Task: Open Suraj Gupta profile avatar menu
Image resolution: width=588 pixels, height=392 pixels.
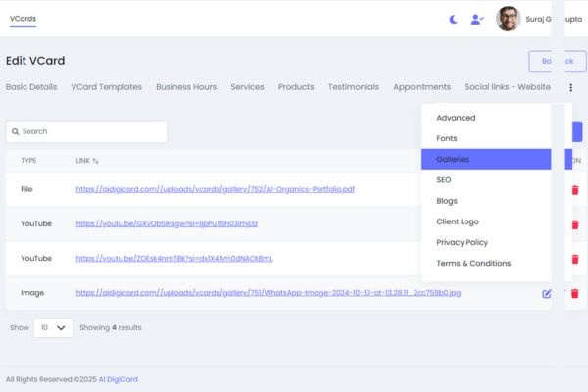Action: (508, 19)
